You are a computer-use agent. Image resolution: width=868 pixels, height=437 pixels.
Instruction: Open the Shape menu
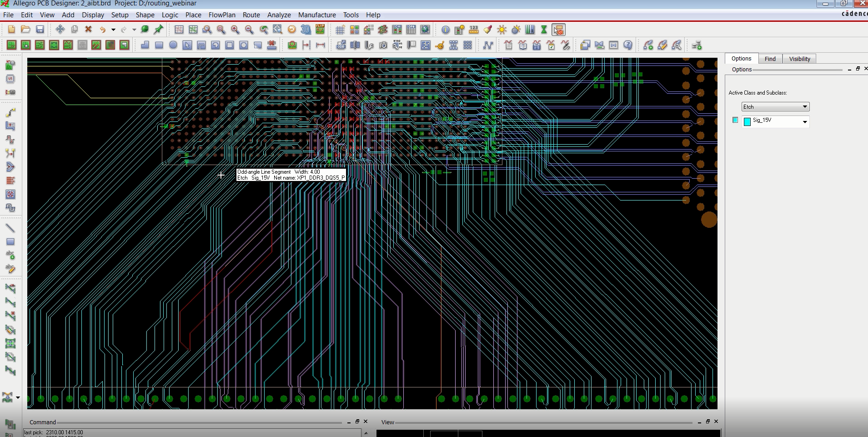click(145, 15)
